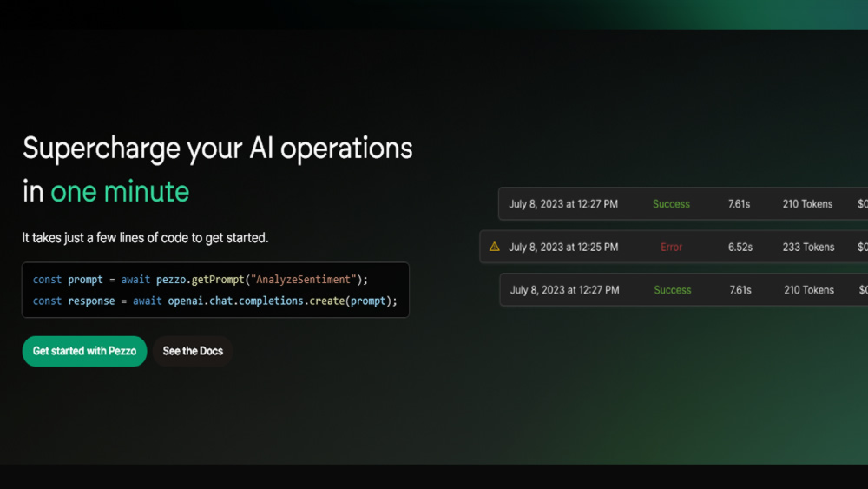Click the yellow warning triangle icon
Viewport: 868px width, 489px height.
pos(495,247)
